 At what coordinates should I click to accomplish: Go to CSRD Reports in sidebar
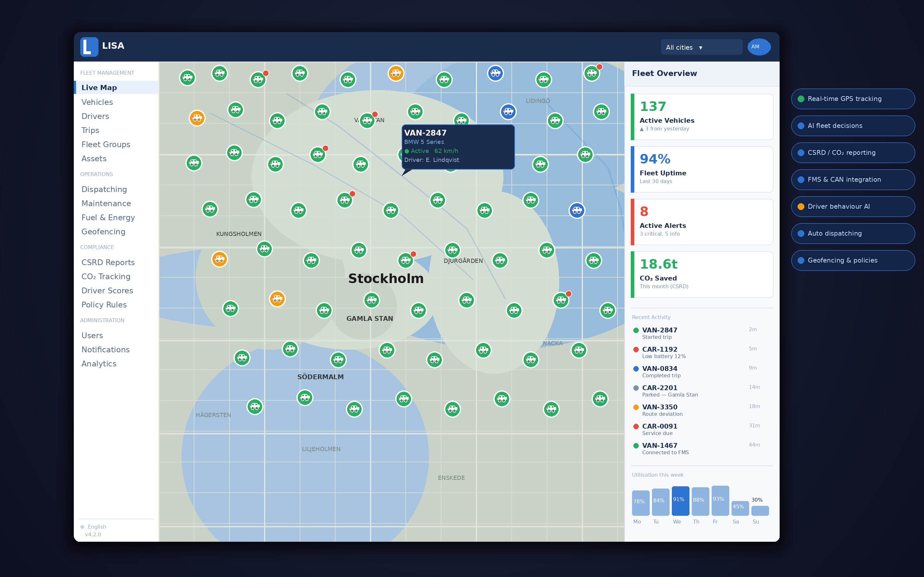point(108,262)
